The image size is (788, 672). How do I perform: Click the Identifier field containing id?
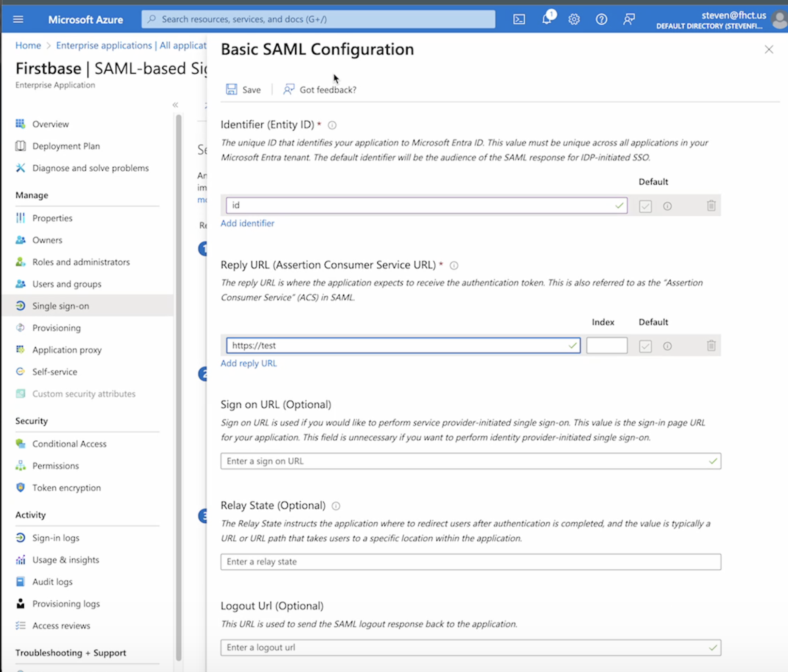click(x=426, y=205)
